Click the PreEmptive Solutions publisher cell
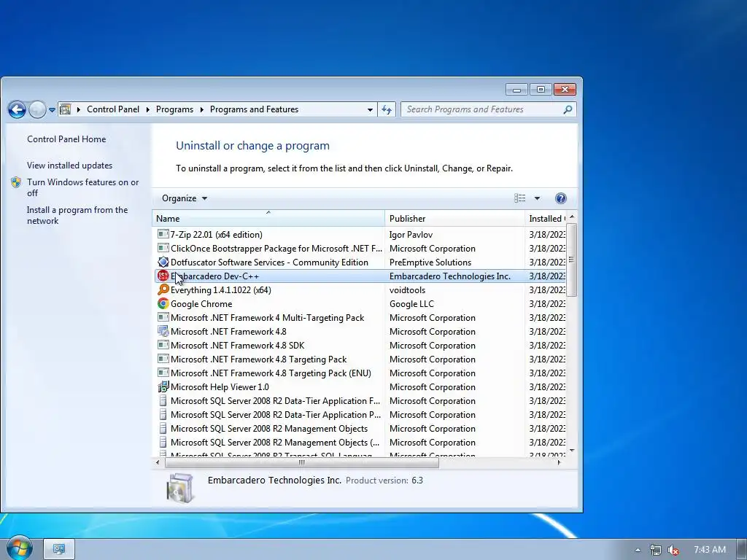 pyautogui.click(x=430, y=262)
